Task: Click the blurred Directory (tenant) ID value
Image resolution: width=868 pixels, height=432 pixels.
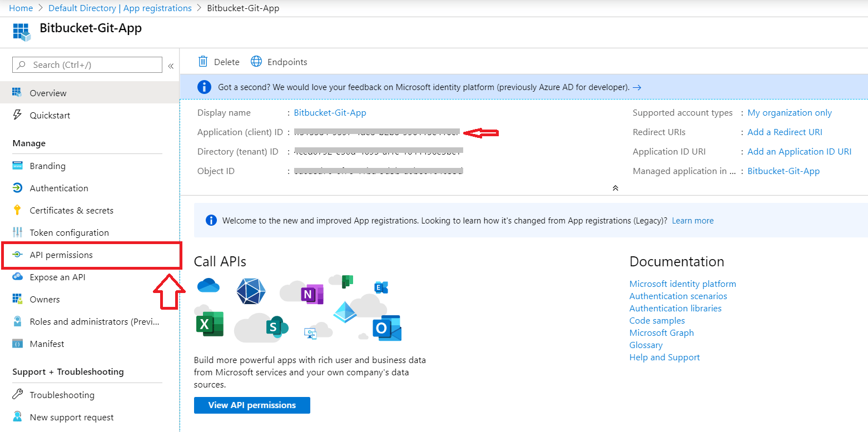Action: tap(378, 151)
